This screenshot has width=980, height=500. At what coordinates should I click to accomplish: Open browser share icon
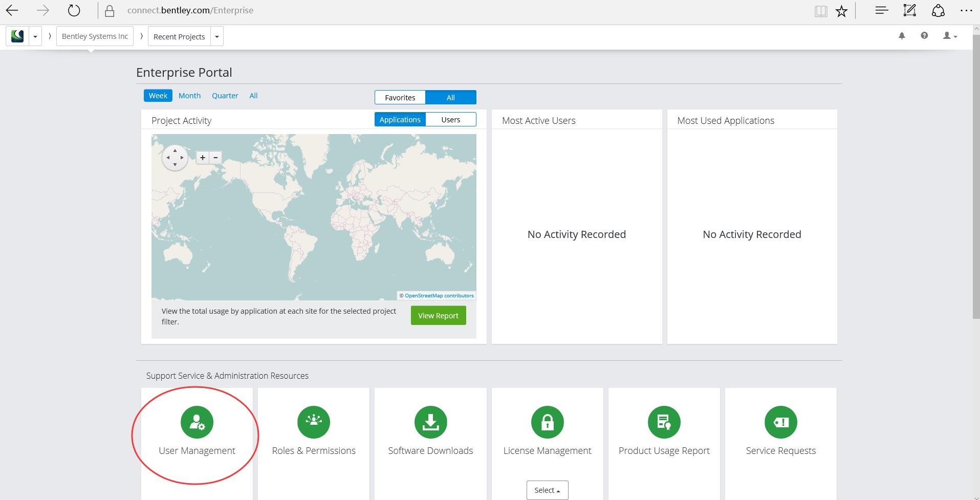click(938, 10)
